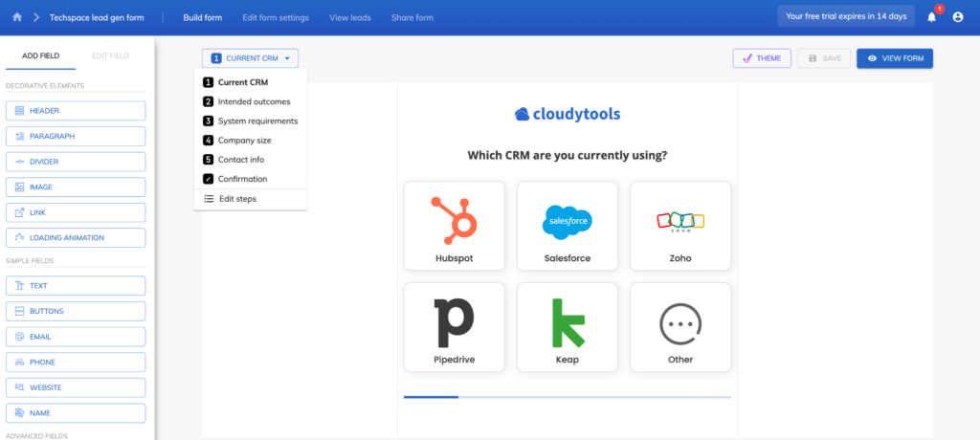Open the View leads tab
The image size is (980, 440).
[x=350, y=17]
